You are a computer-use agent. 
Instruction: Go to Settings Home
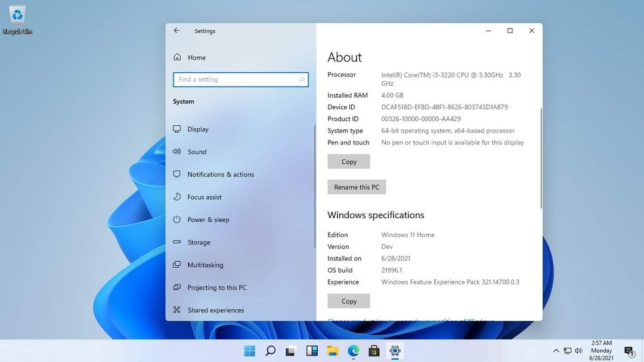pos(197,57)
